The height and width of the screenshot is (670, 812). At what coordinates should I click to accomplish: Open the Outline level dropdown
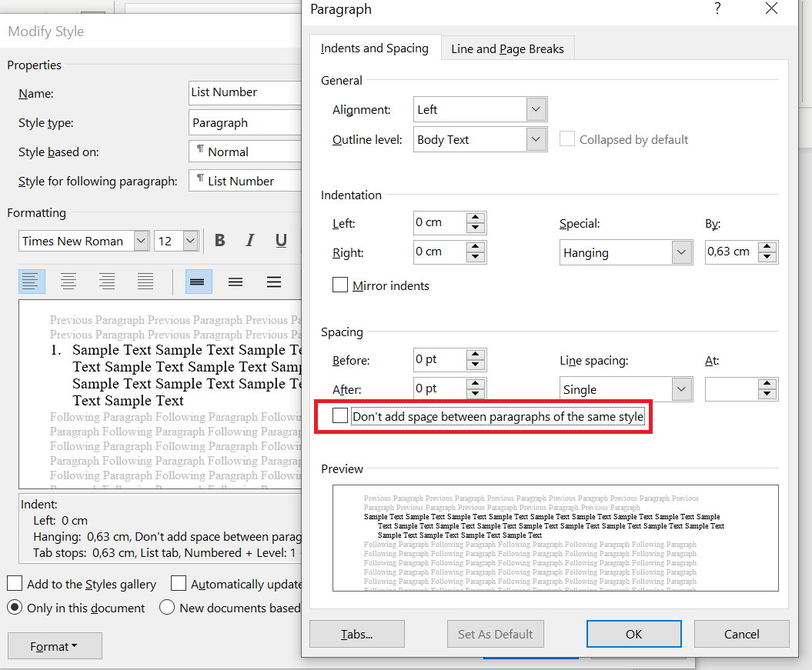click(536, 139)
